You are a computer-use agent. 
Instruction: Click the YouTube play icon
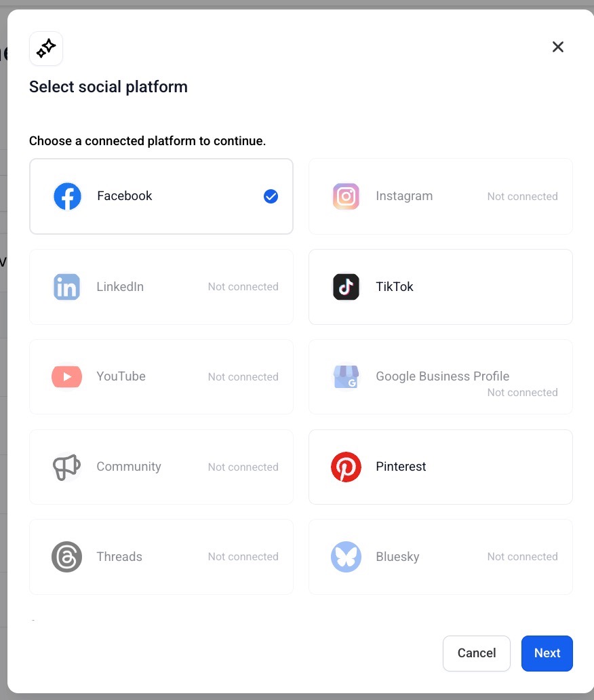pyautogui.click(x=66, y=376)
